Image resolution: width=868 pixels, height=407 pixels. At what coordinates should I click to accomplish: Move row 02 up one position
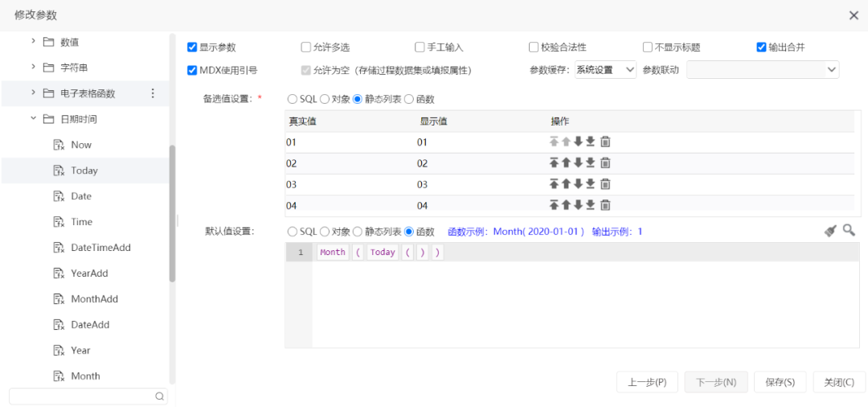(x=566, y=162)
